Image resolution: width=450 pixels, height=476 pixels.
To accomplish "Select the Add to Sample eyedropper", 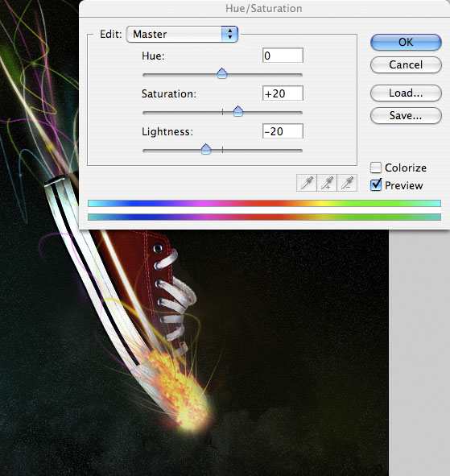I will [327, 183].
